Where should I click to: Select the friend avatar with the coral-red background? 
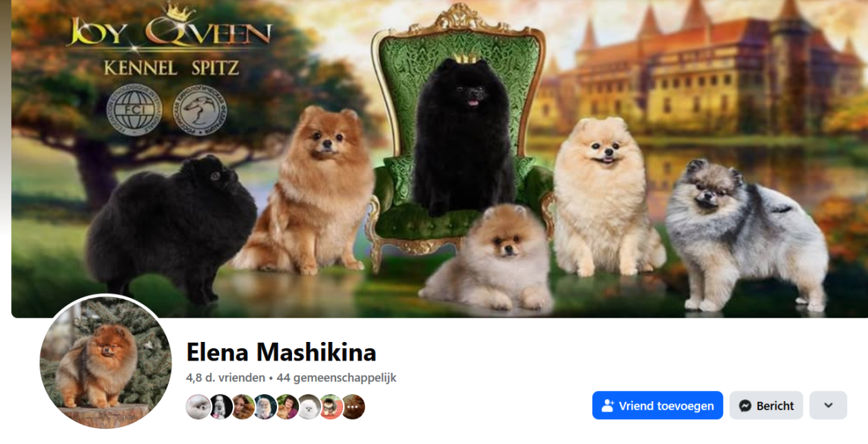[x=331, y=407]
